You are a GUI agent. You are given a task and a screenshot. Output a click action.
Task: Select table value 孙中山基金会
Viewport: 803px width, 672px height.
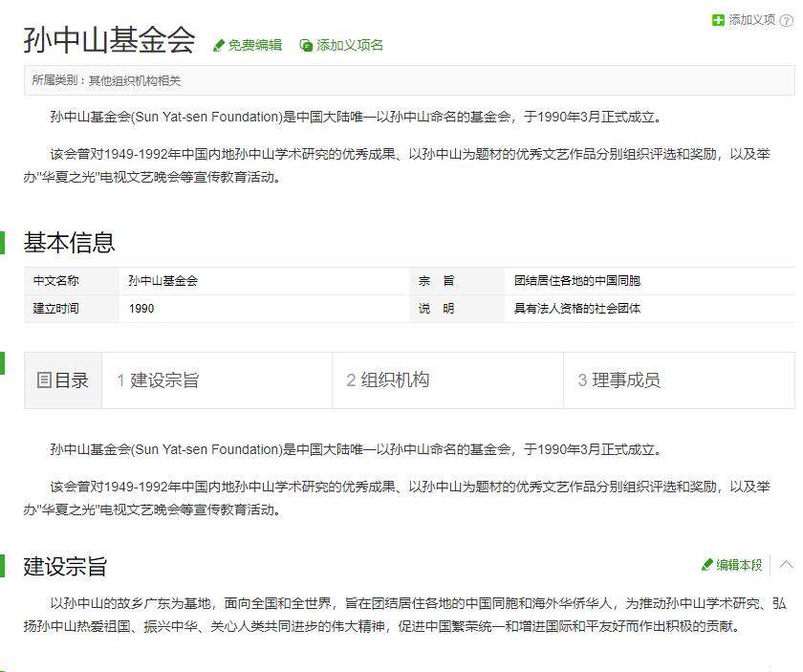coord(163,281)
